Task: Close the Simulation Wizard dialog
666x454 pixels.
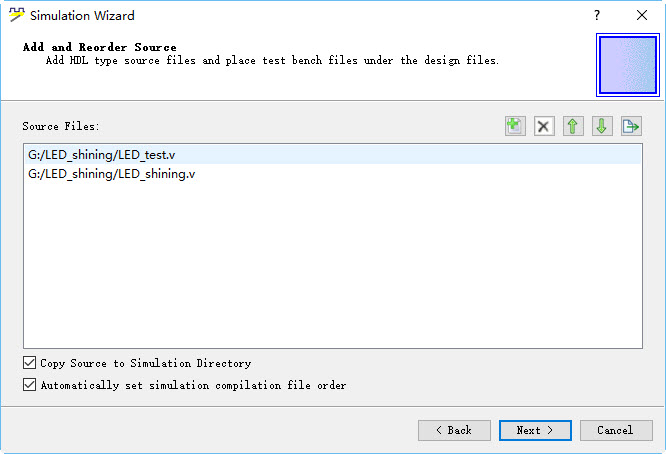Action: click(x=642, y=15)
